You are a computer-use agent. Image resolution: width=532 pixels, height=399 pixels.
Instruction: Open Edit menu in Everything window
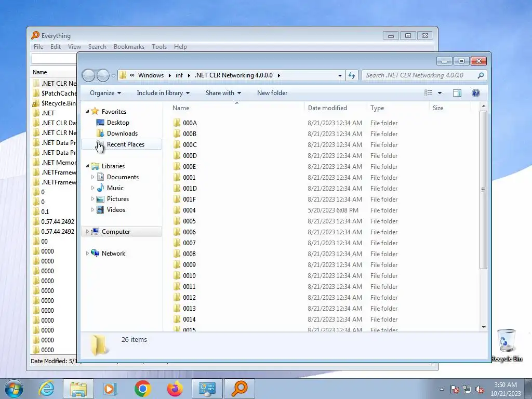[55, 46]
